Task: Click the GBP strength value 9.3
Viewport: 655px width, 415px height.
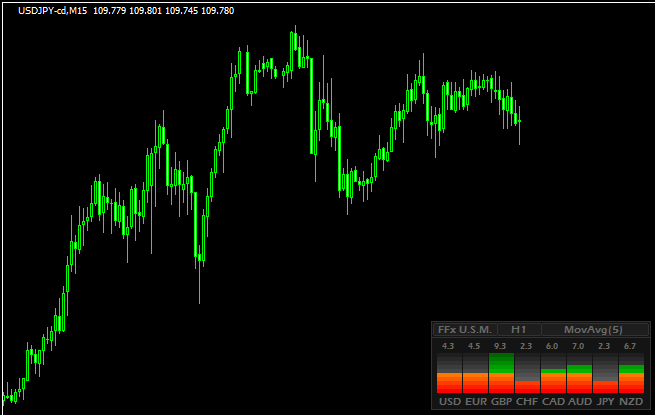Action: (501, 346)
